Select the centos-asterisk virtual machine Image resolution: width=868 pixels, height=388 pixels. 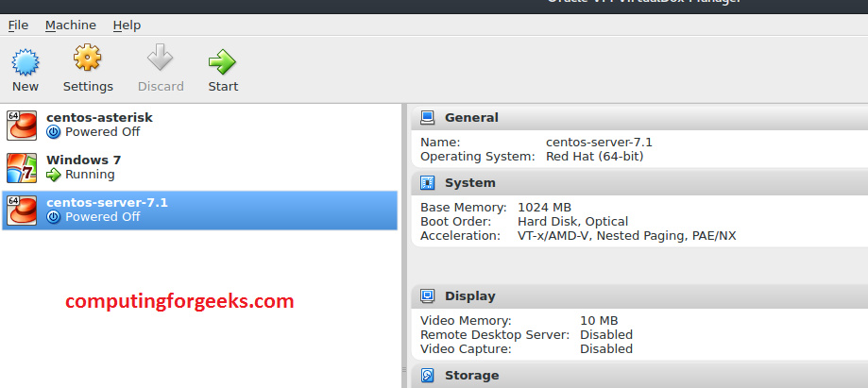click(x=199, y=126)
